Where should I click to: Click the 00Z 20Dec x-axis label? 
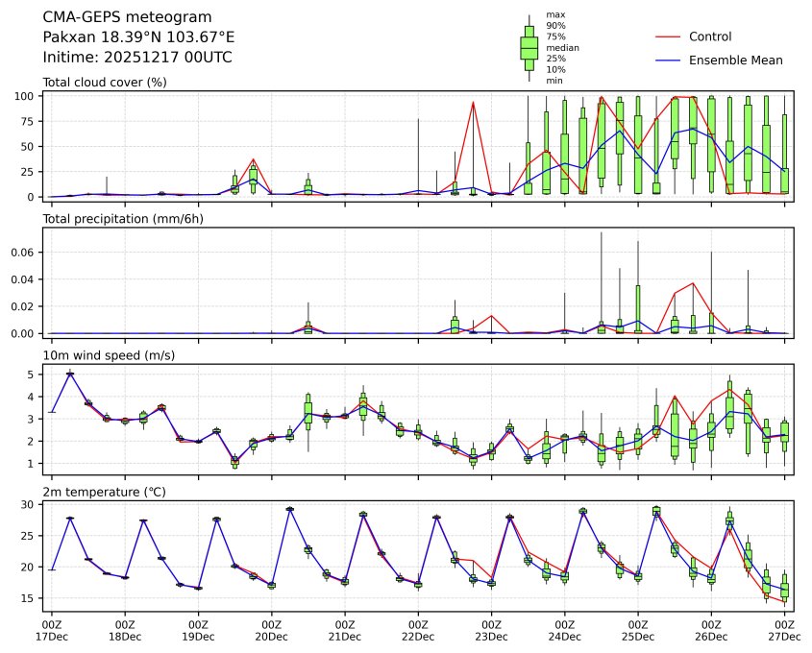point(271,630)
